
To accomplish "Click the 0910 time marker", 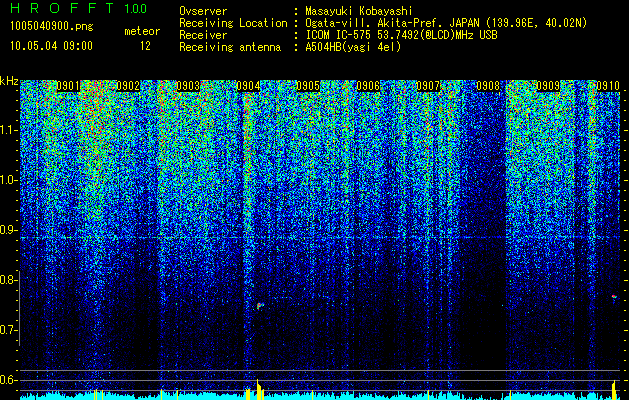I will pyautogui.click(x=608, y=86).
